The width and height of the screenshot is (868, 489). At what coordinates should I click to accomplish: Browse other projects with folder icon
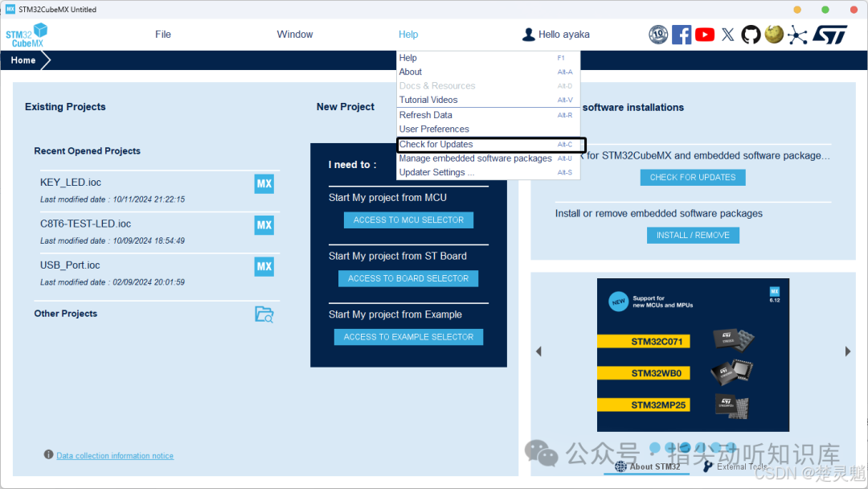coord(264,314)
